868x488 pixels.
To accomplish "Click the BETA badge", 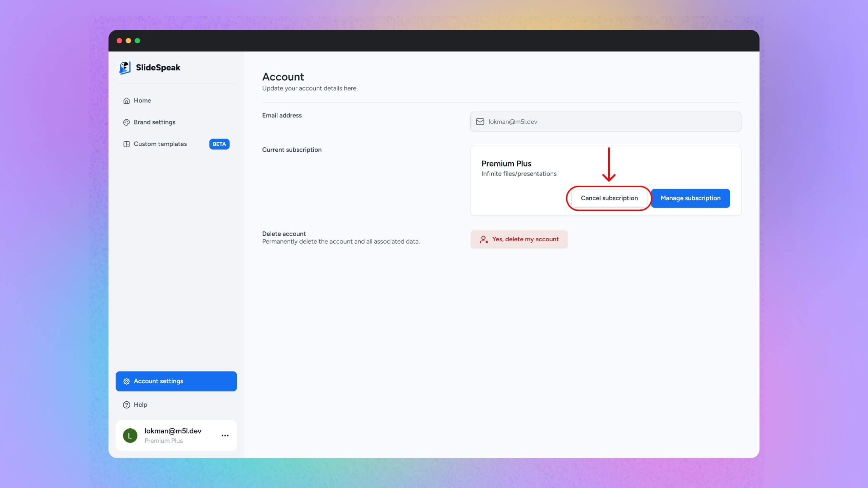I will pos(219,144).
